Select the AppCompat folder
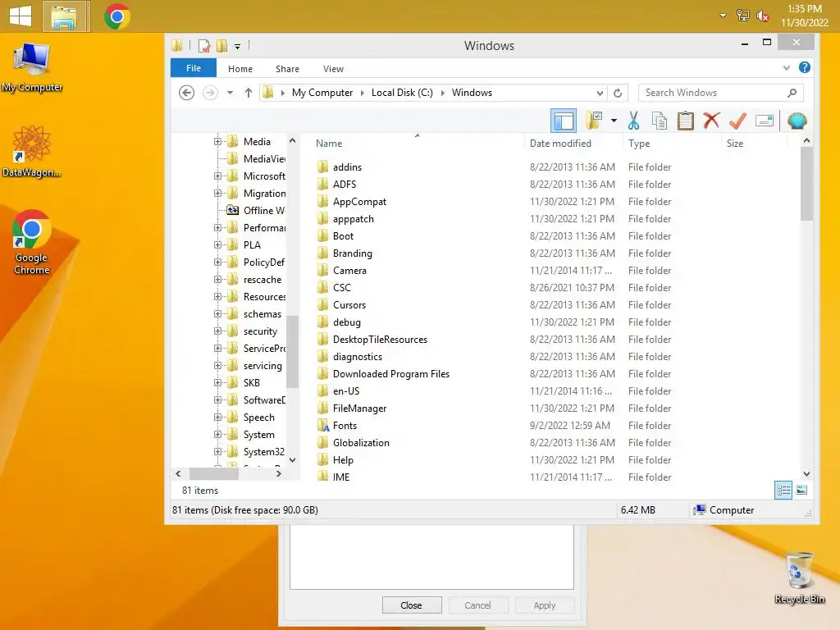The image size is (840, 630). point(351,202)
